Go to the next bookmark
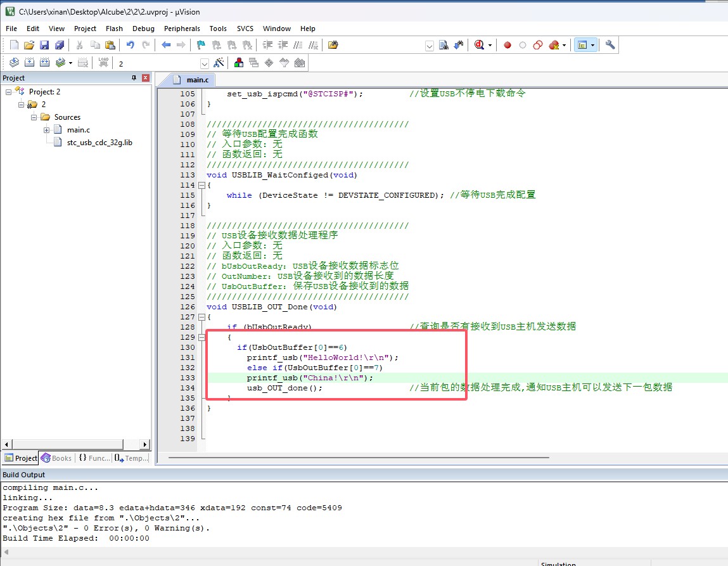The height and width of the screenshot is (566, 728). [x=232, y=45]
